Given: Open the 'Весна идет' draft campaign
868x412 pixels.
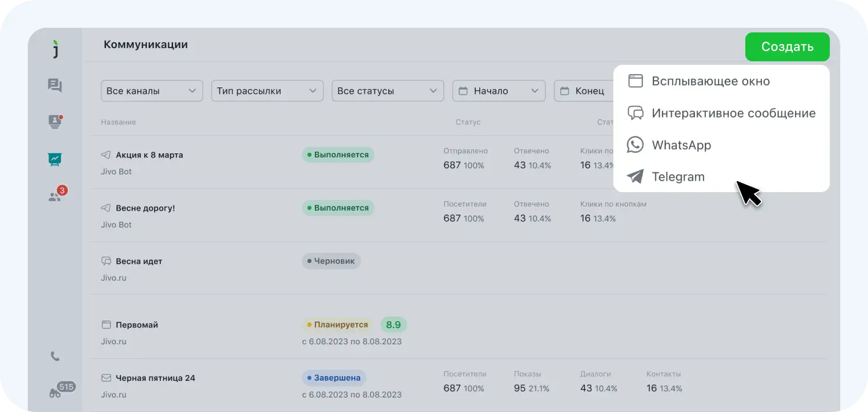Looking at the screenshot, I should tap(139, 261).
